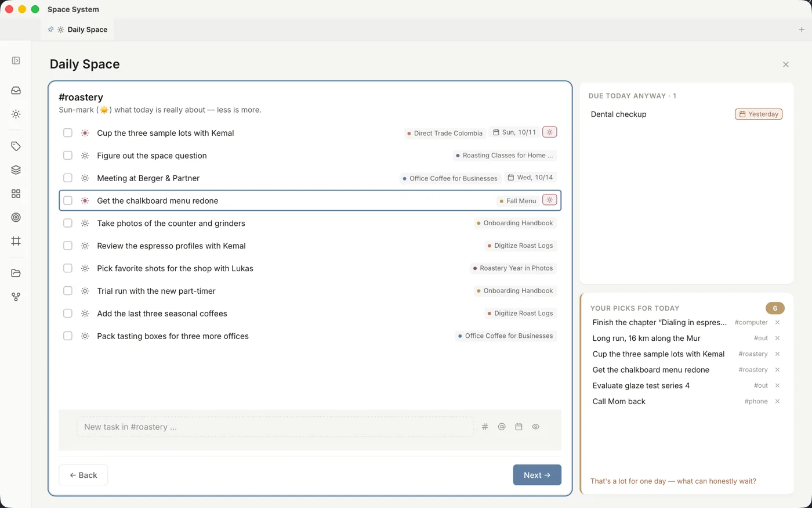Open the Inbox icon in the sidebar
This screenshot has width=812, height=508.
pos(16,91)
